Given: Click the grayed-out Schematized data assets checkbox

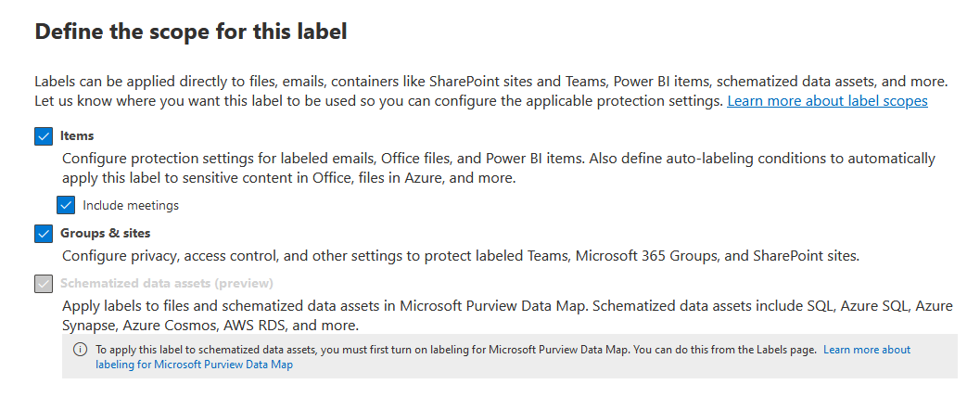Looking at the screenshot, I should tap(44, 284).
